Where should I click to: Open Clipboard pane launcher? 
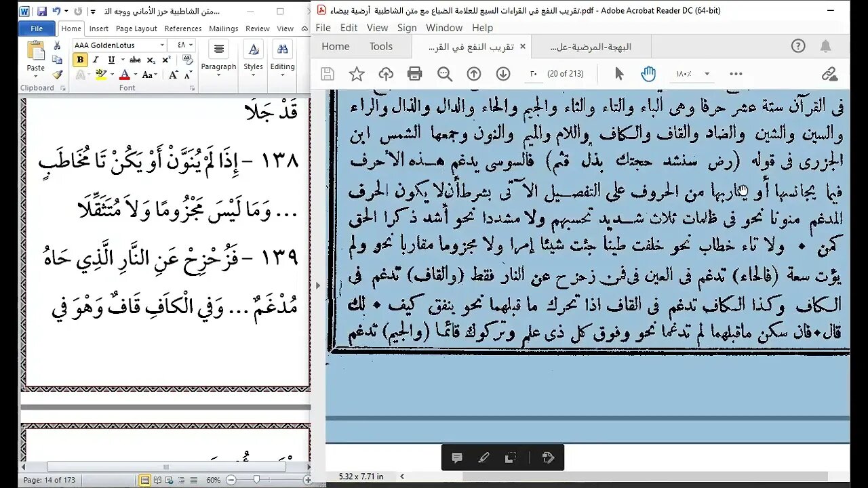pos(63,88)
